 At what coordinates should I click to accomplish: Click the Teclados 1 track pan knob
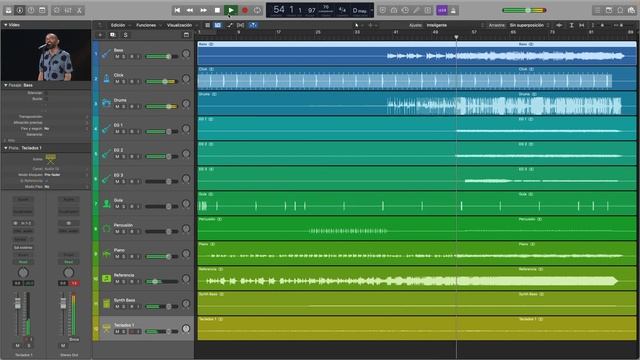[186, 329]
